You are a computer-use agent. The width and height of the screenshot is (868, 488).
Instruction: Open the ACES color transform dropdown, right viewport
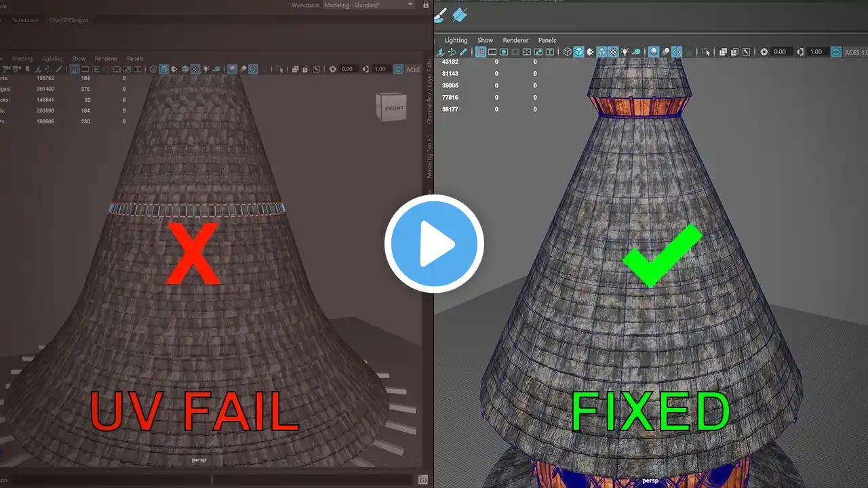[x=852, y=52]
